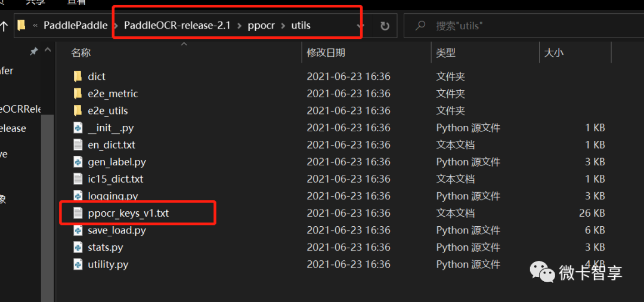
Task: Sort files by 大小 column header
Action: click(553, 53)
